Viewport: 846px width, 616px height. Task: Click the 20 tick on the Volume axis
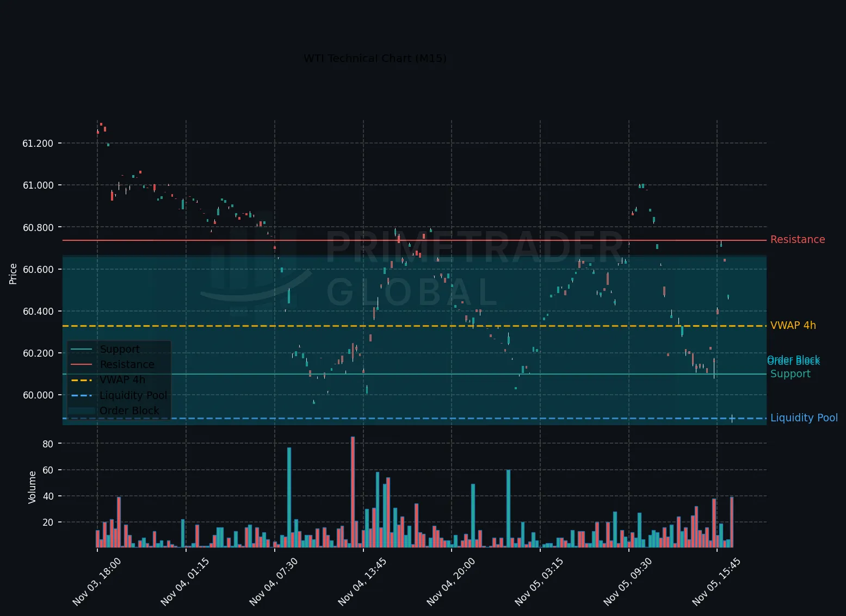(x=48, y=522)
